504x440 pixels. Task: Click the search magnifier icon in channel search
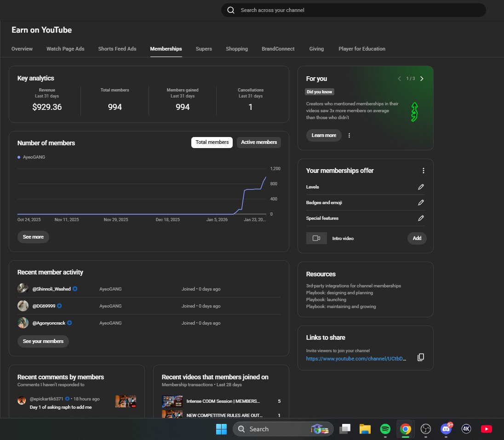coord(231,10)
